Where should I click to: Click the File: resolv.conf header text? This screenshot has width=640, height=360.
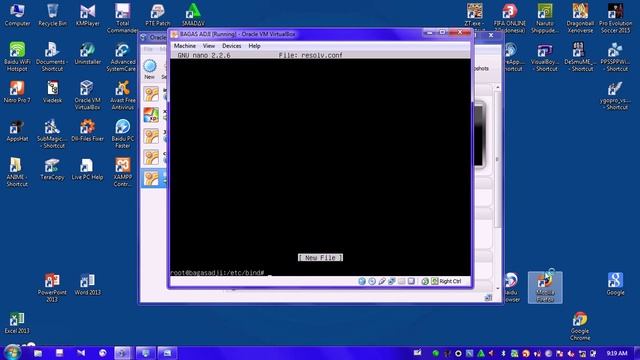coord(311,55)
